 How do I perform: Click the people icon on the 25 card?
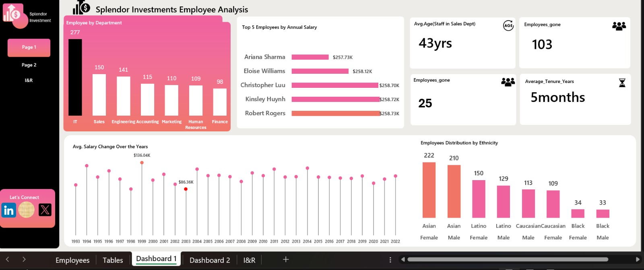coord(508,82)
